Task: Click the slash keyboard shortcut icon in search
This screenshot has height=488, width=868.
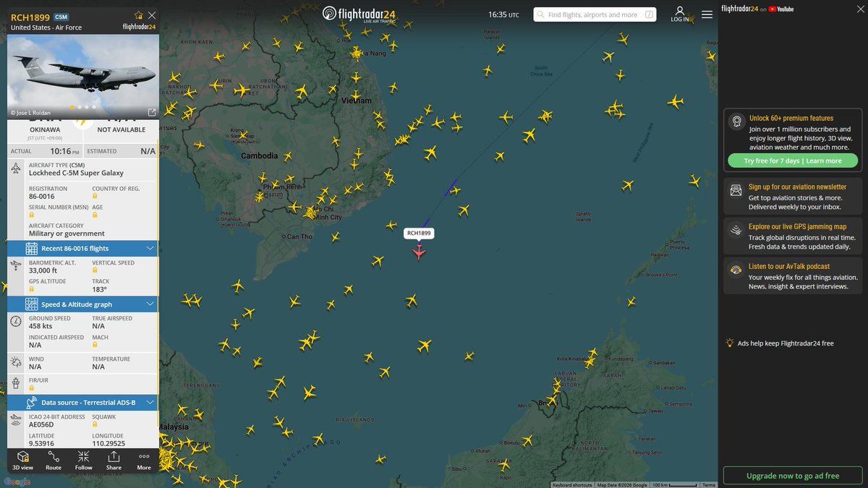Action: pyautogui.click(x=649, y=14)
